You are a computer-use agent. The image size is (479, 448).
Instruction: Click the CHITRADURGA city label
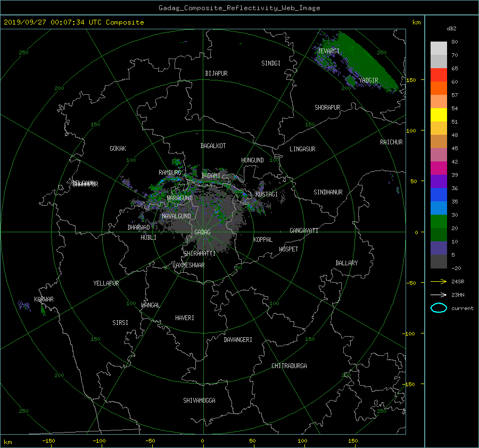(290, 366)
